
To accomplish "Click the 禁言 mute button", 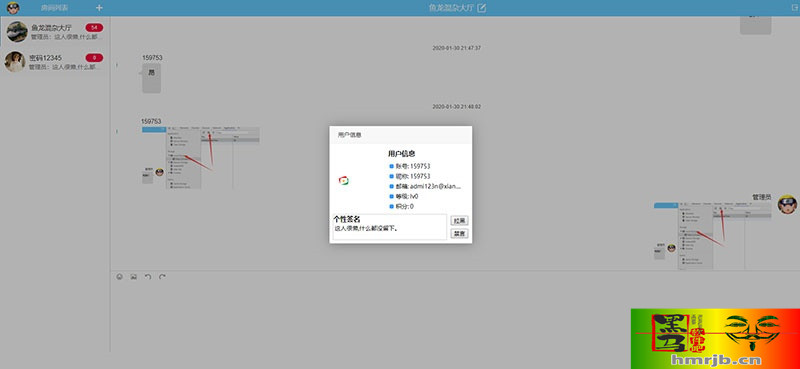I will tap(459, 234).
